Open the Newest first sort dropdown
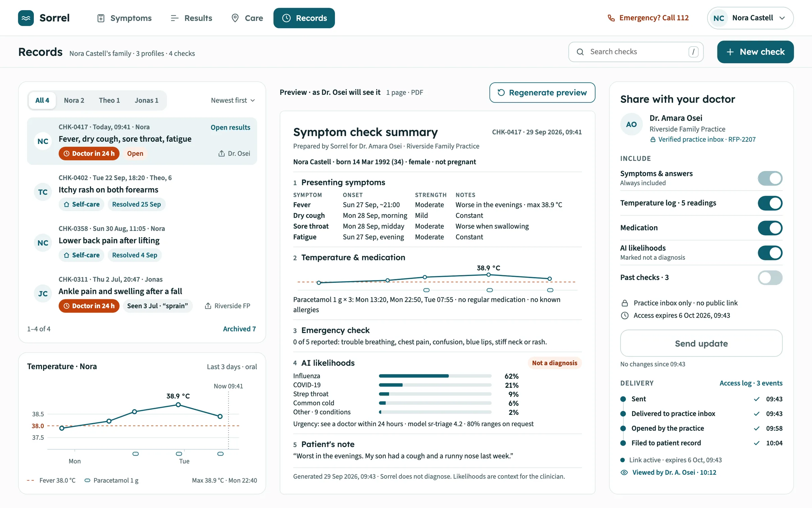The width and height of the screenshot is (812, 508). coord(233,100)
